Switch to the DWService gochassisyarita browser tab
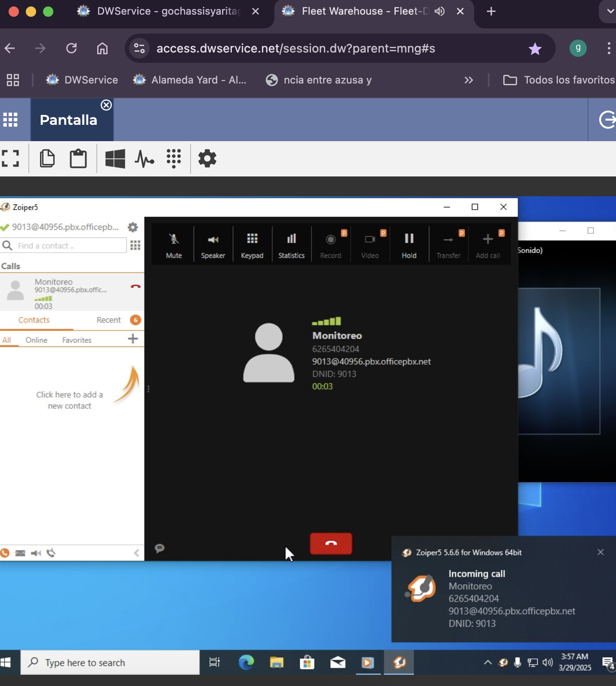 tap(168, 11)
